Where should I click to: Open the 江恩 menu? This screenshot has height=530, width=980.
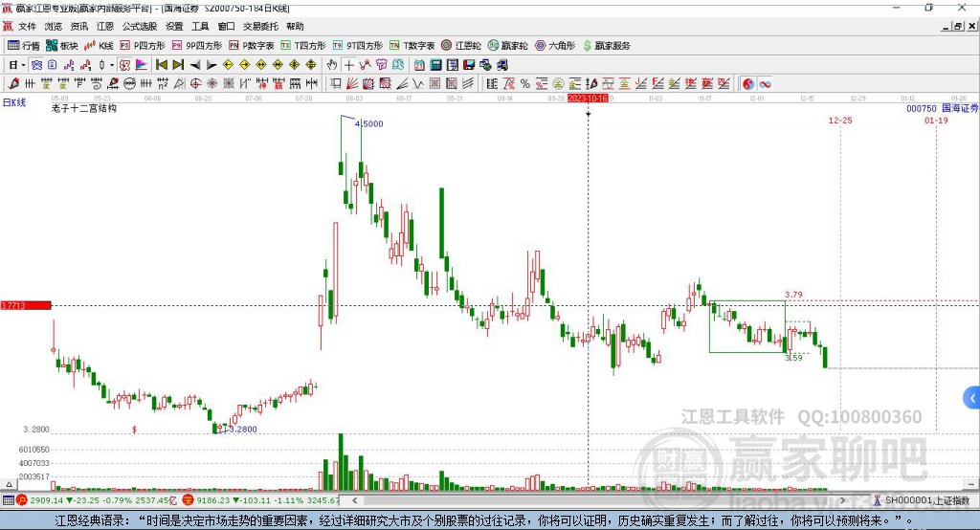pos(105,26)
